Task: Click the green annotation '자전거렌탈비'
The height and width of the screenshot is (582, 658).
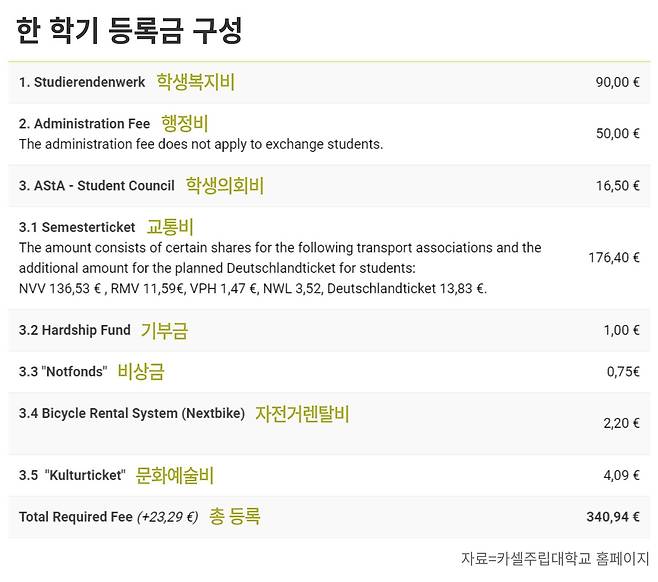Action: click(302, 414)
